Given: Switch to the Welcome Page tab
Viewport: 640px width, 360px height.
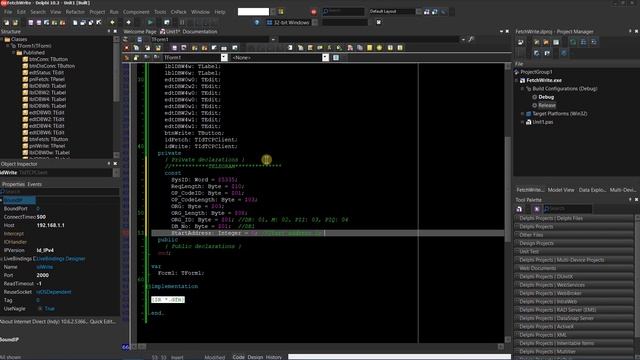Looking at the screenshot, I should coord(140,31).
